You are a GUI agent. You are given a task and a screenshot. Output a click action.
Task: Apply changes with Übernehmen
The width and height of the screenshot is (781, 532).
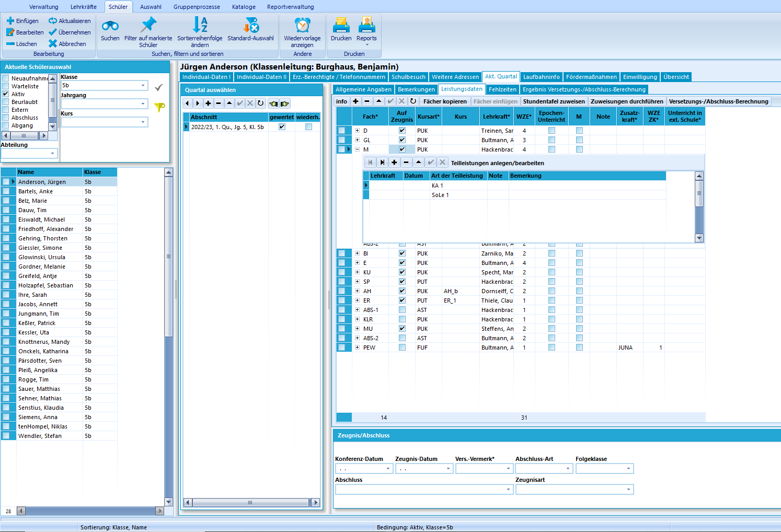70,32
